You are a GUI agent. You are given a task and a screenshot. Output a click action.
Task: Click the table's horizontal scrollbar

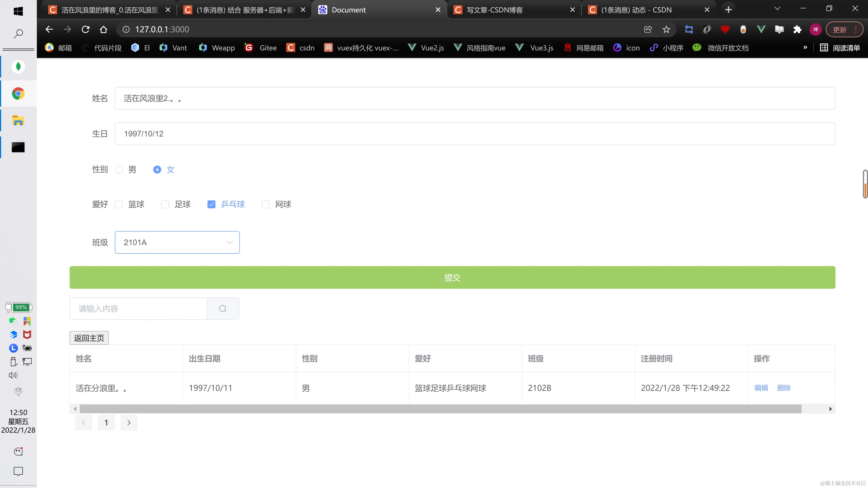click(440, 409)
